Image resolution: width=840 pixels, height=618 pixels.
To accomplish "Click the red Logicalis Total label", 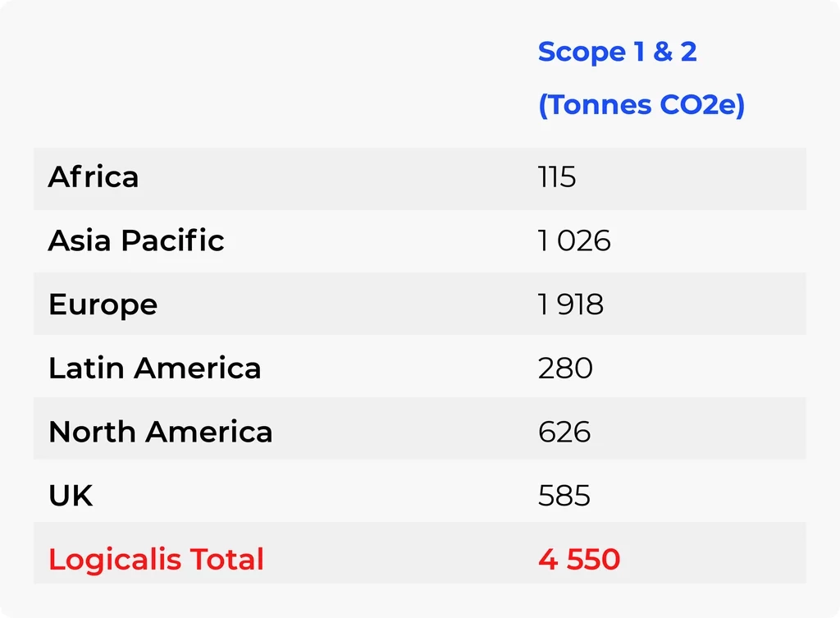I will pyautogui.click(x=156, y=560).
